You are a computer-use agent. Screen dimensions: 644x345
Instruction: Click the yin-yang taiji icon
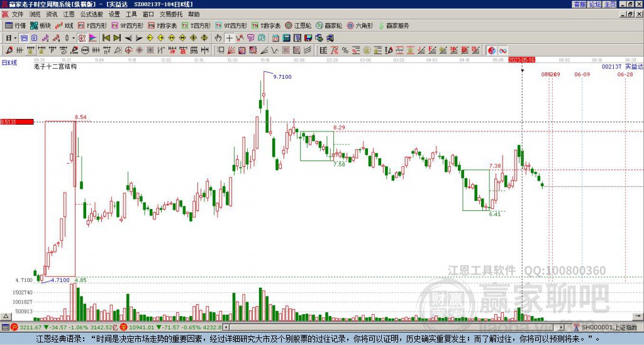pos(492,50)
